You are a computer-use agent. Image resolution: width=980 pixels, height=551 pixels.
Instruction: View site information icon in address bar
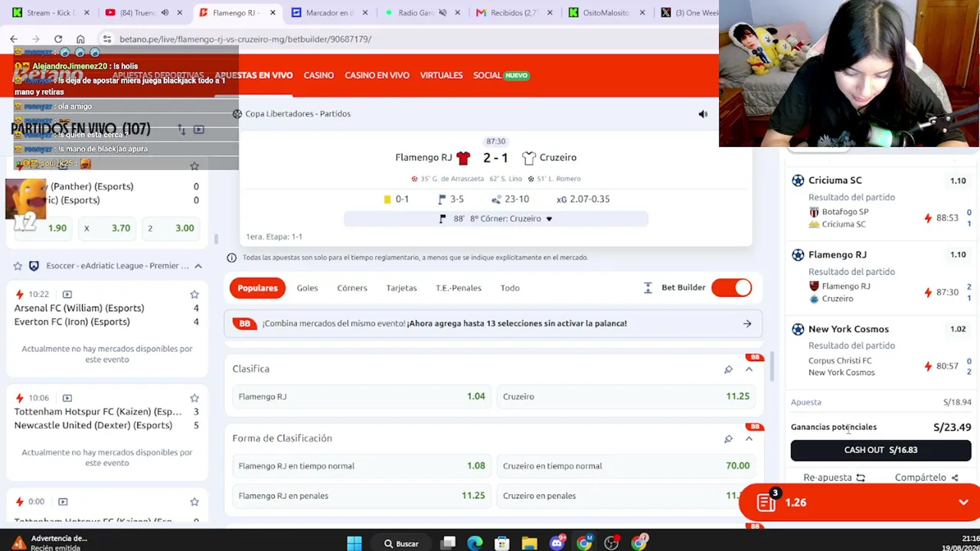coord(107,39)
